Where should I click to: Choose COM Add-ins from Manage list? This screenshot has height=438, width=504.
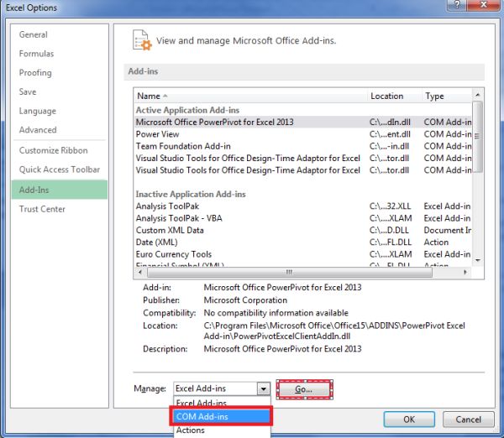pos(221,416)
